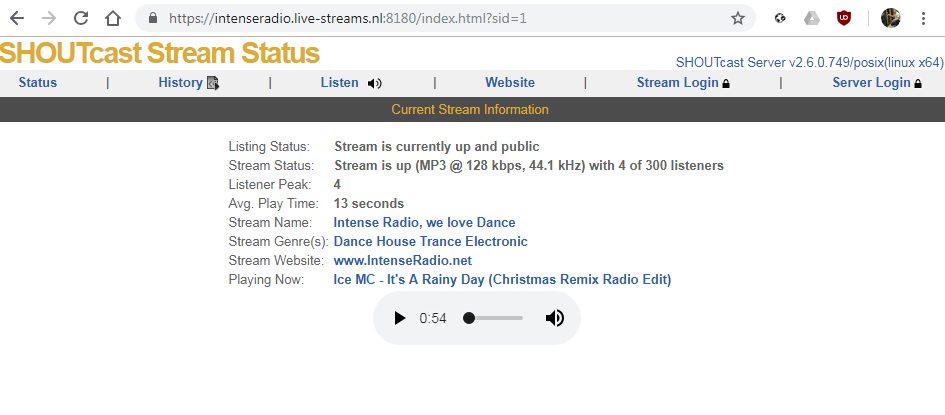Click Dance House Trance Electronic genre link
945x415 pixels.
pyautogui.click(x=430, y=242)
